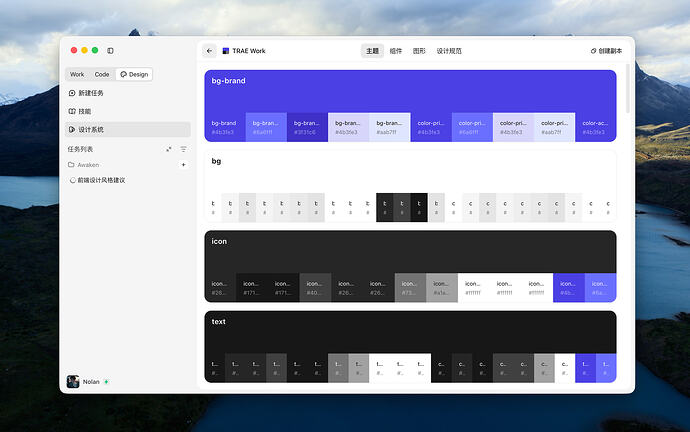Click the Nolan user avatar
Image resolution: width=690 pixels, height=432 pixels.
click(x=73, y=381)
